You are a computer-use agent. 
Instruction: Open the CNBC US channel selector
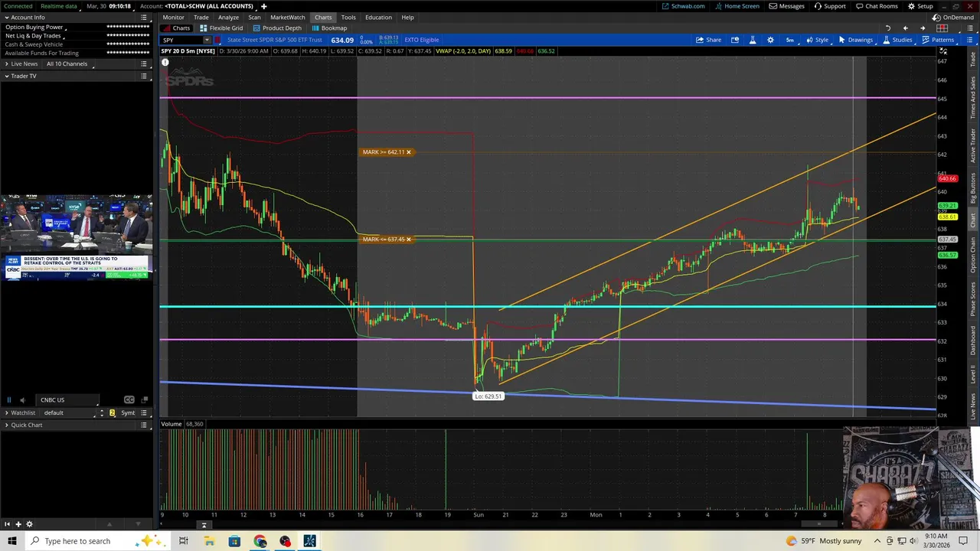67,399
